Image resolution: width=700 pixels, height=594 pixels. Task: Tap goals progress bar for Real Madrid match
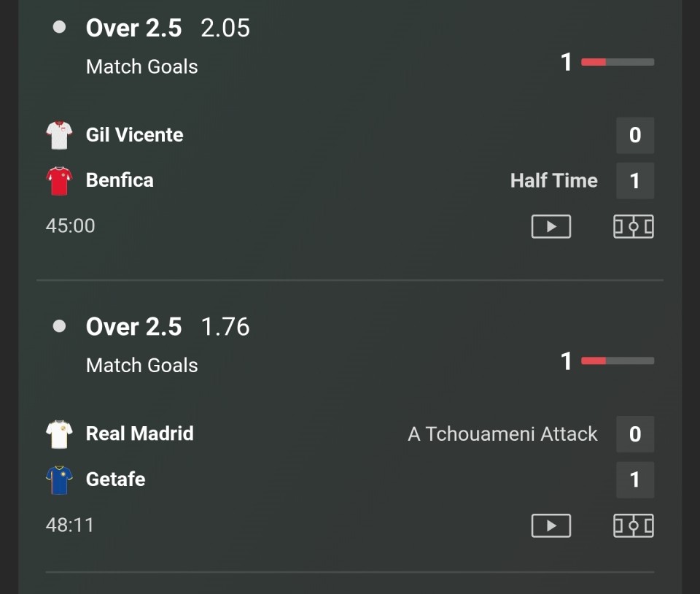tap(617, 360)
